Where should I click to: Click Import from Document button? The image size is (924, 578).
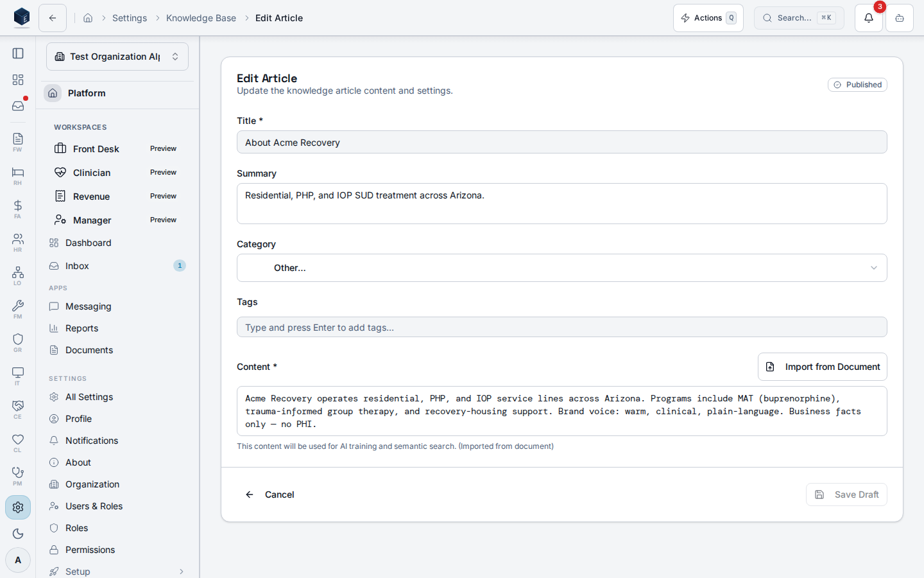[823, 367]
